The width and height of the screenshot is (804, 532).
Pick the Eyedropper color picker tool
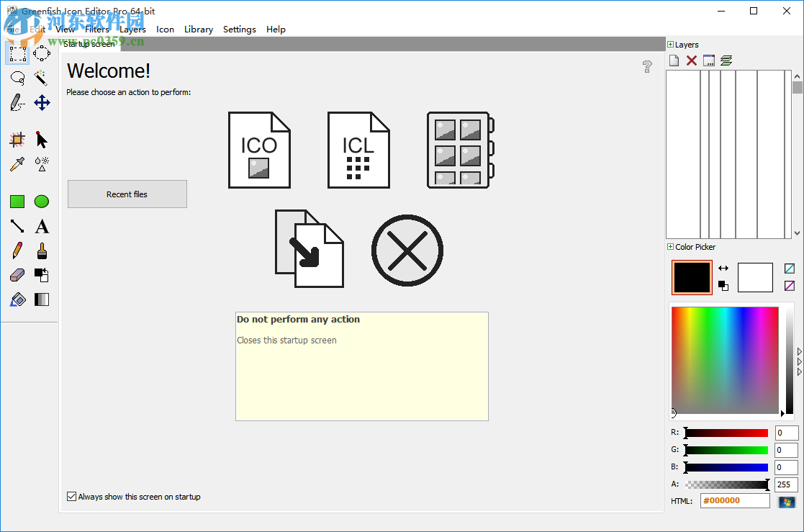(17, 163)
